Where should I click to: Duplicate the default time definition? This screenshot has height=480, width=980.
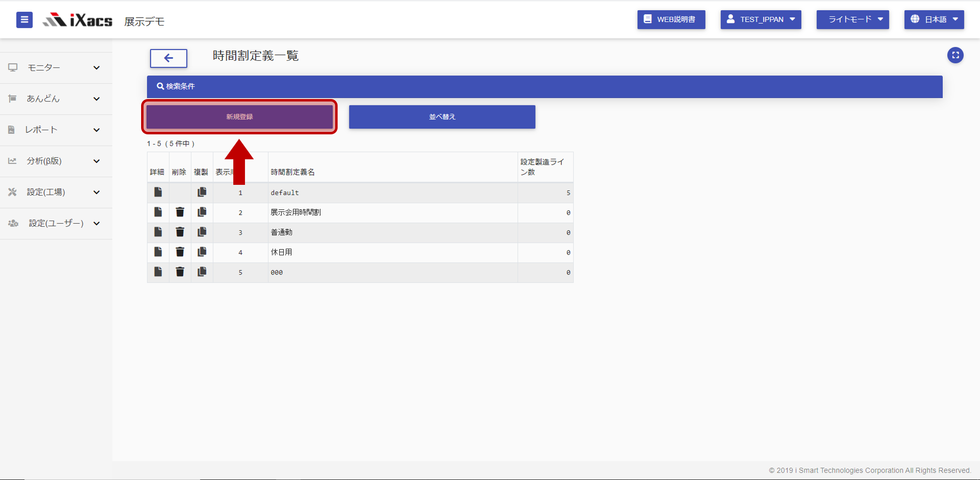[202, 192]
